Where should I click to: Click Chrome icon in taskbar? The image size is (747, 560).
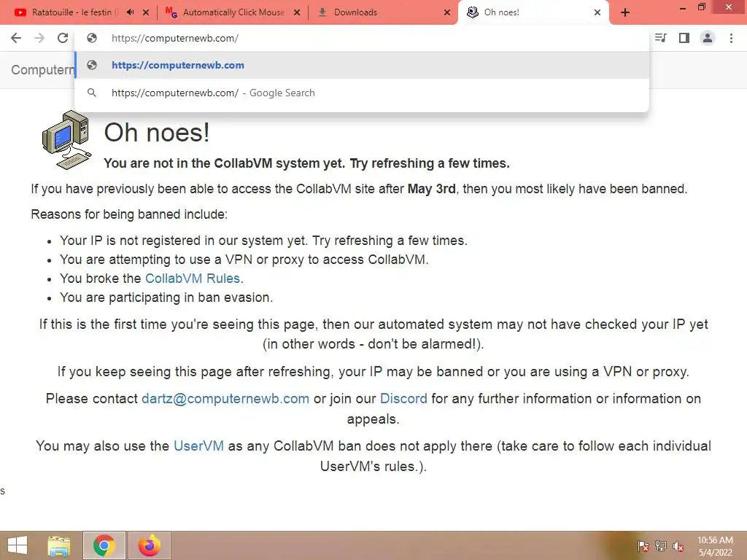click(104, 545)
